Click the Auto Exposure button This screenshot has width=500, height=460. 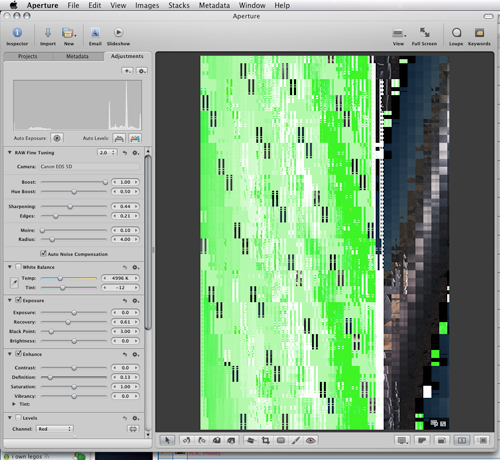pyautogui.click(x=57, y=138)
